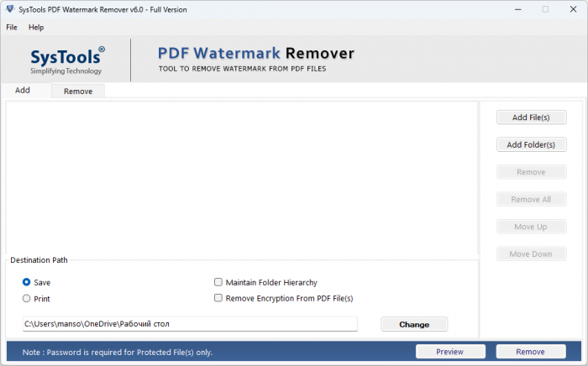
Task: Close the PDF Watermark Remover window
Action: pos(574,9)
